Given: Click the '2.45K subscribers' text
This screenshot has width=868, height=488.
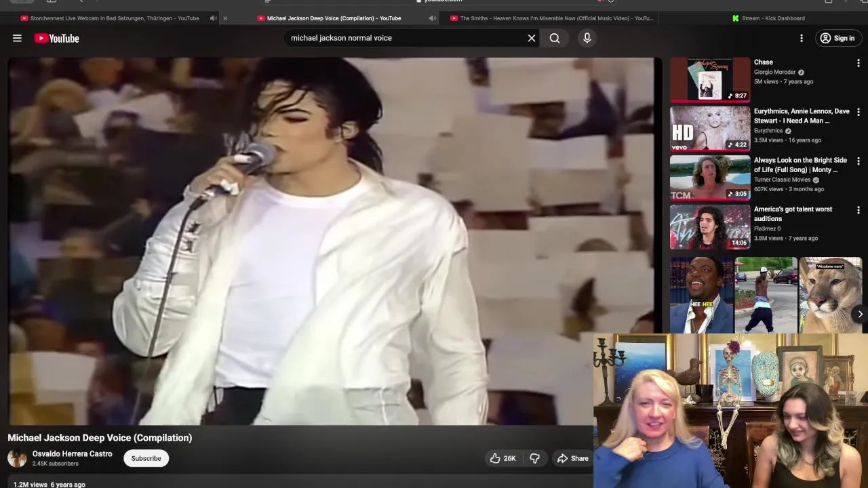Looking at the screenshot, I should (56, 464).
